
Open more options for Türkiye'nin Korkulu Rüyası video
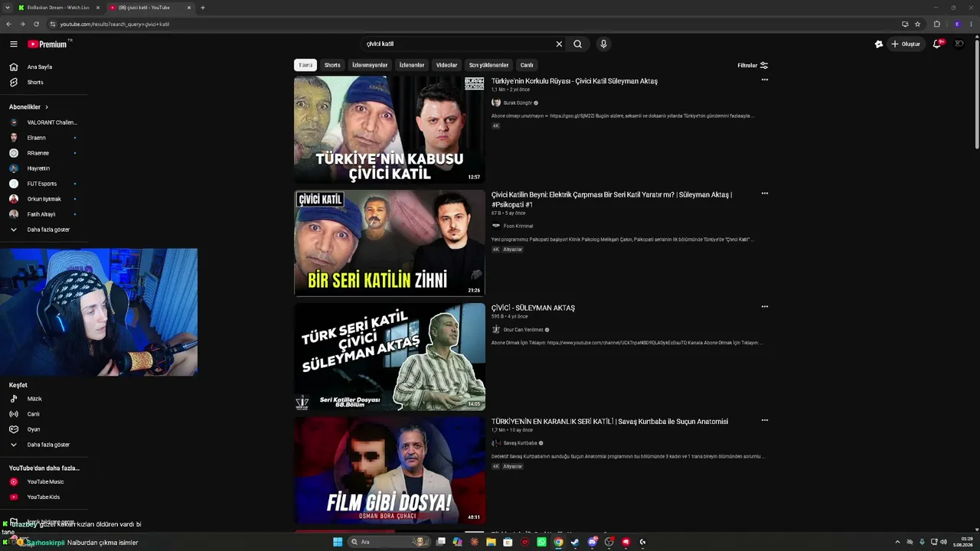point(764,80)
